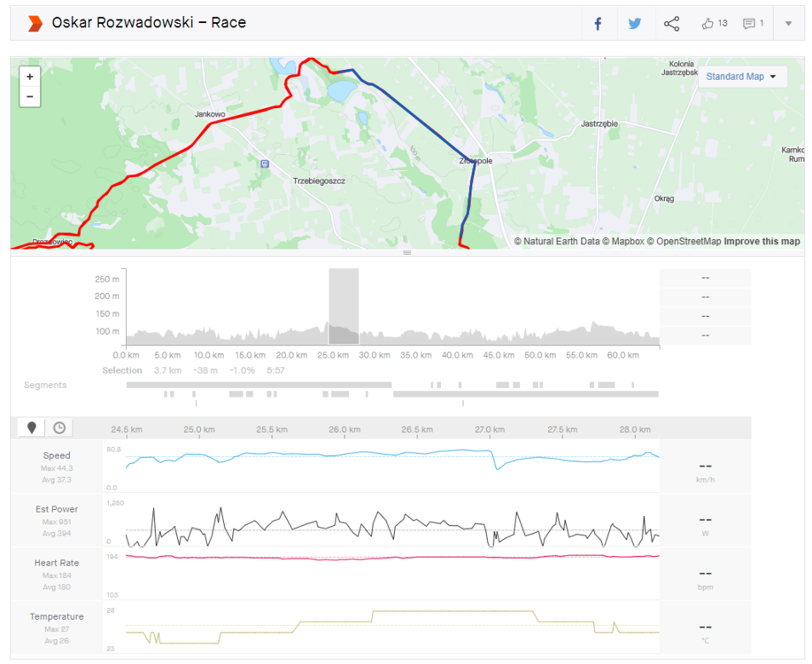812x664 pixels.
Task: Select the long segment bar on the left
Action: point(259,384)
